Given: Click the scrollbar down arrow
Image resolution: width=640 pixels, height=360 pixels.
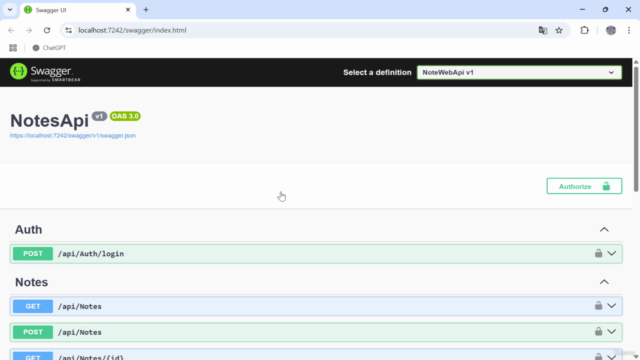Looking at the screenshot, I should coord(636,356).
